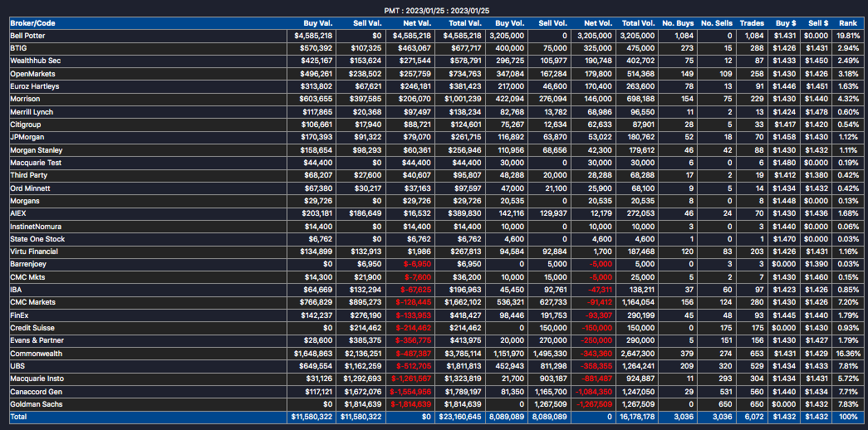This screenshot has height=430, width=868.
Task: Select the Merrill Lynch broker name
Action: click(32, 112)
